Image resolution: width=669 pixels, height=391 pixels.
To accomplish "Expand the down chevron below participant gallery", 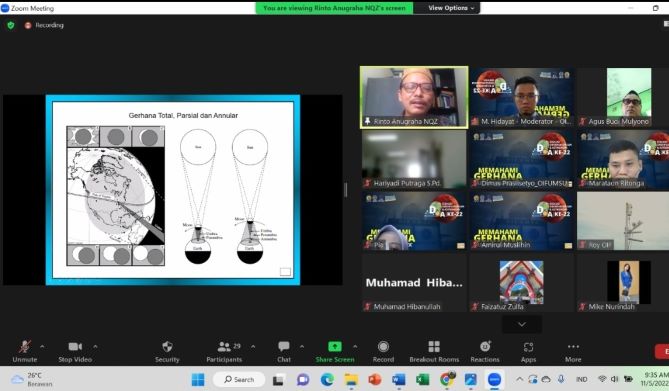I will 521,324.
